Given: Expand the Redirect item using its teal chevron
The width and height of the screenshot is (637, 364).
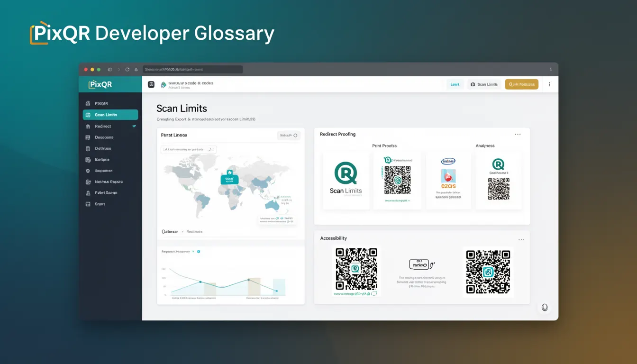Looking at the screenshot, I should (x=134, y=126).
